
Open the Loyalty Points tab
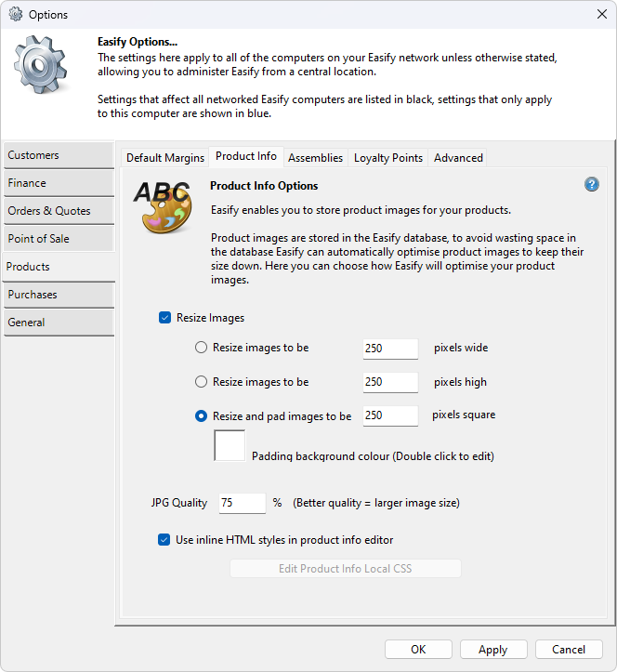[387, 158]
